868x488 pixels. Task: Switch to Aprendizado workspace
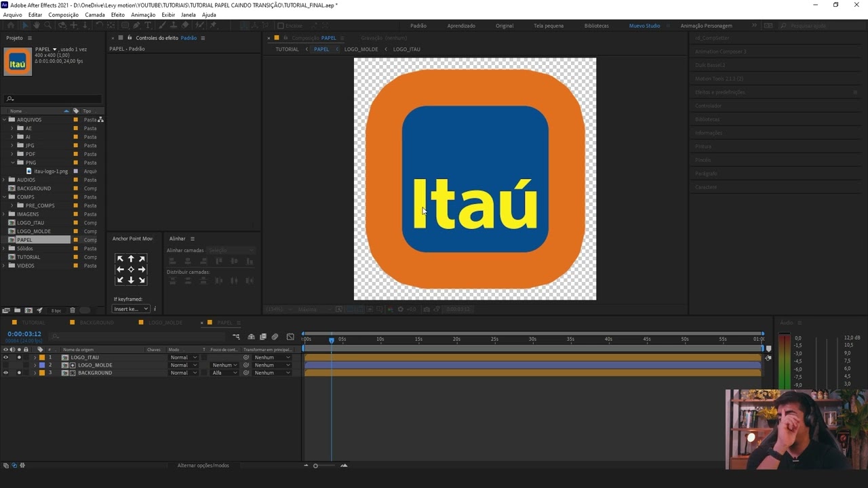pyautogui.click(x=461, y=26)
